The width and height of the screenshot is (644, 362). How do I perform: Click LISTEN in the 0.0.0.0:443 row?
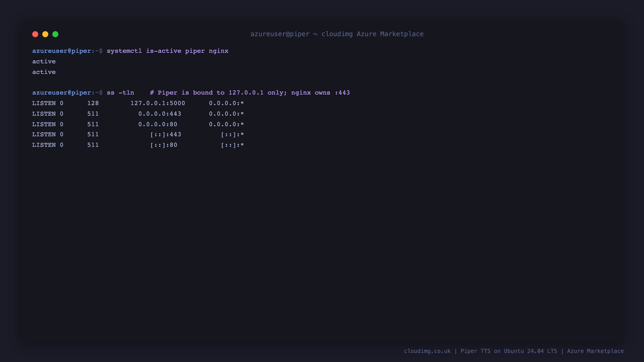click(44, 114)
